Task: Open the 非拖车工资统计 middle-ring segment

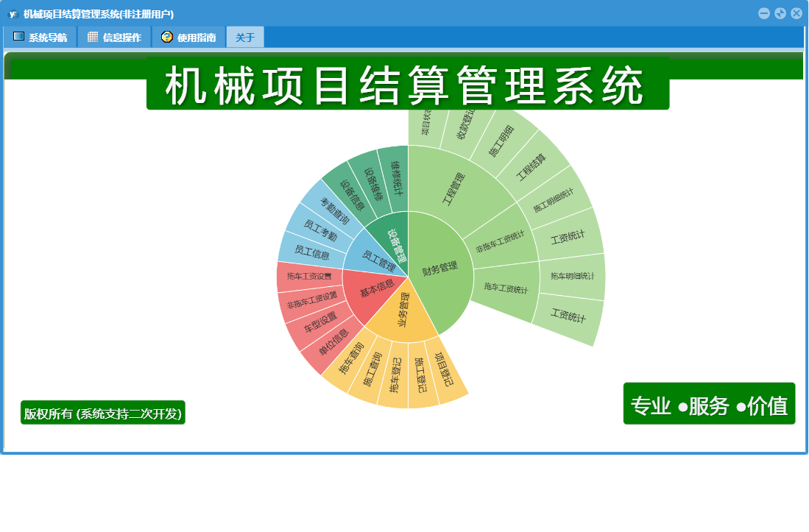Action: tap(501, 241)
